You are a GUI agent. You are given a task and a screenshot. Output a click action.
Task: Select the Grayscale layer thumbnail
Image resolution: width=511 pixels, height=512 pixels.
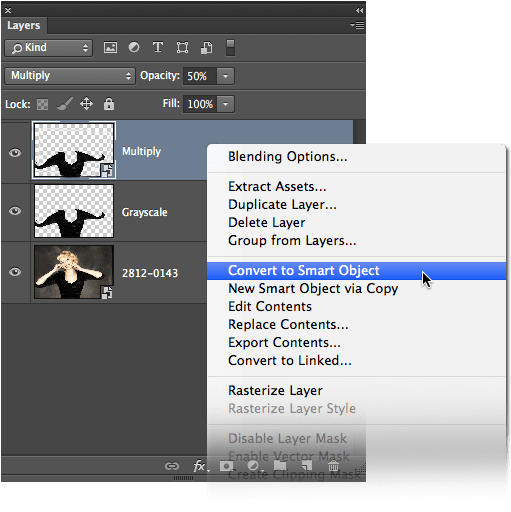[74, 211]
